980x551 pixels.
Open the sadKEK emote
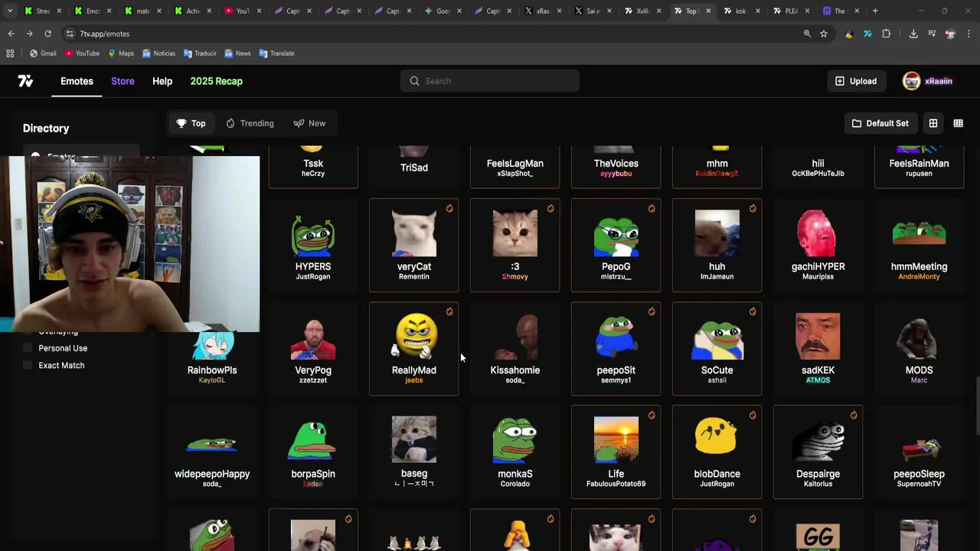pyautogui.click(x=818, y=349)
